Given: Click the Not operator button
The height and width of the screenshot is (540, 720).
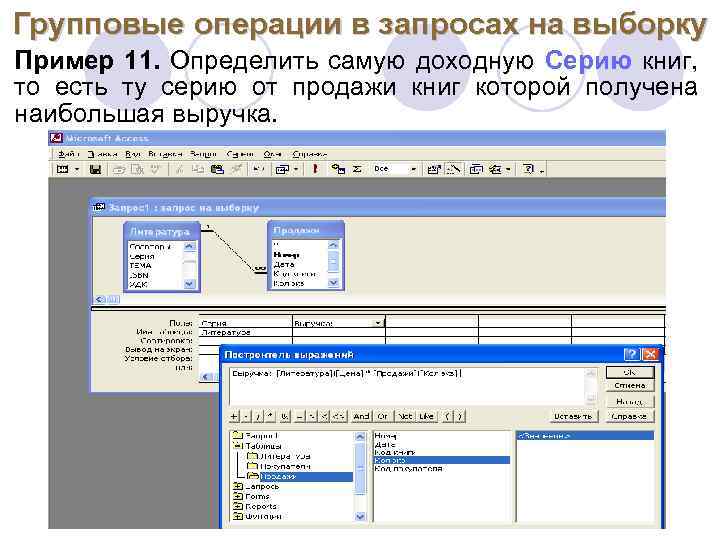Looking at the screenshot, I should click(x=405, y=416).
